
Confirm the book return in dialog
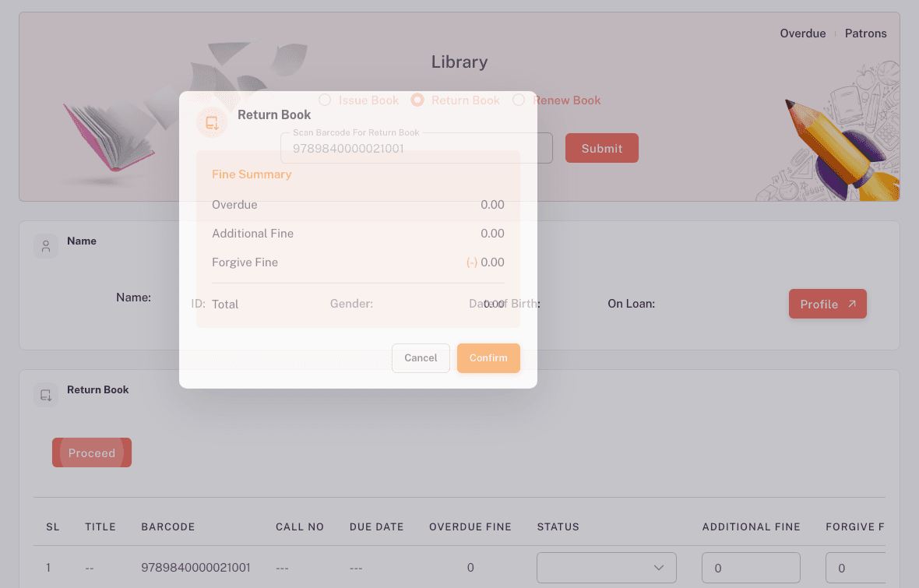point(488,358)
